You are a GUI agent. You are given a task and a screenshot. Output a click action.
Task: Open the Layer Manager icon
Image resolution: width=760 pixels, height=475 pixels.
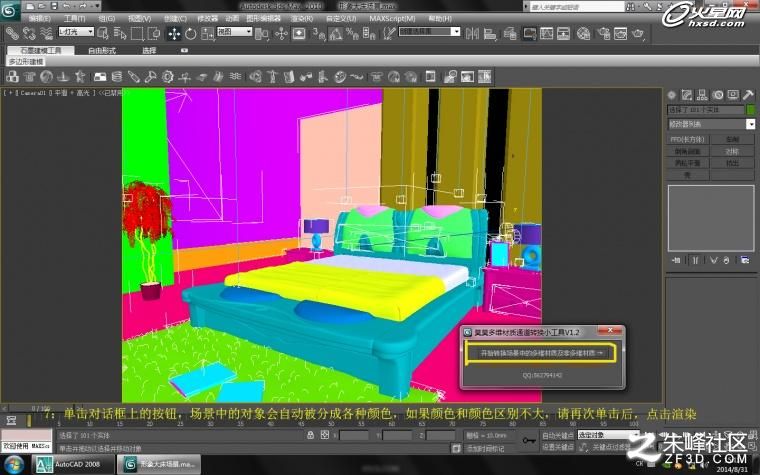pyautogui.click(x=510, y=33)
